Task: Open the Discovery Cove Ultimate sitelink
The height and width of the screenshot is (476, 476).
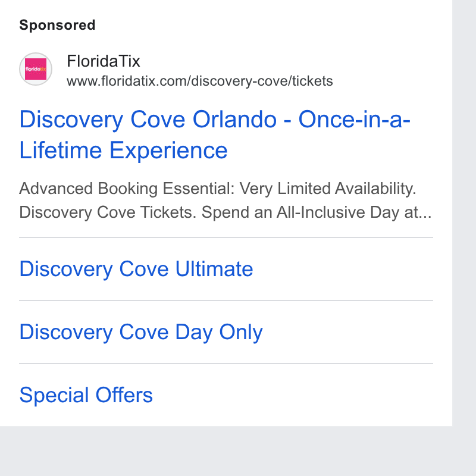Action: (136, 269)
